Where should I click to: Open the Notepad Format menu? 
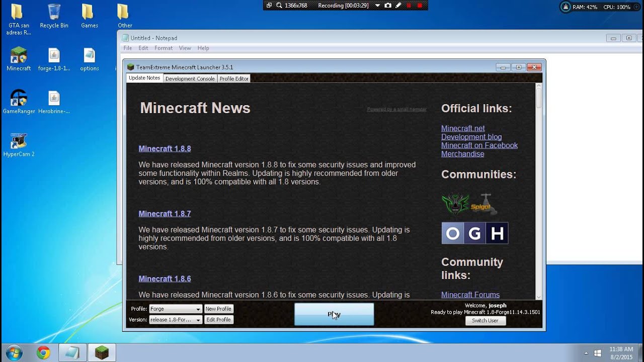tap(164, 48)
